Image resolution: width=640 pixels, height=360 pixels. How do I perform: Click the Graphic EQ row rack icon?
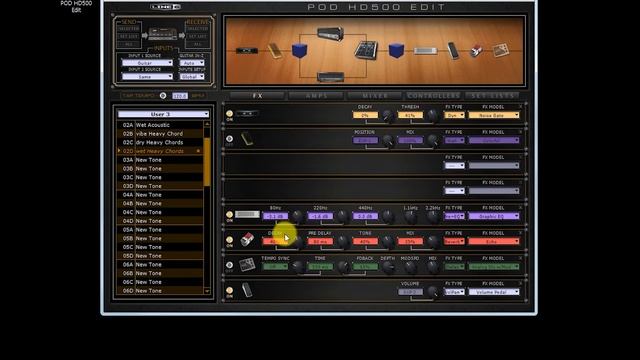pyautogui.click(x=247, y=214)
